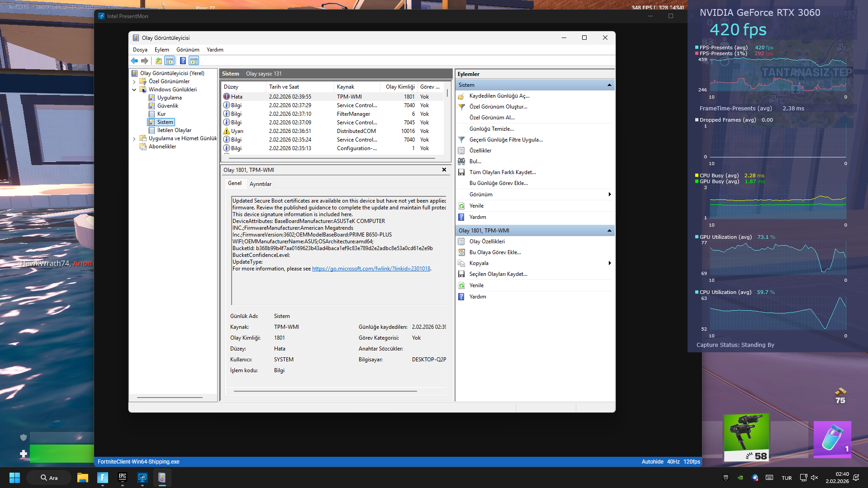Click Özel Görünüm Al... action
The height and width of the screenshot is (488, 868).
[x=492, y=118]
